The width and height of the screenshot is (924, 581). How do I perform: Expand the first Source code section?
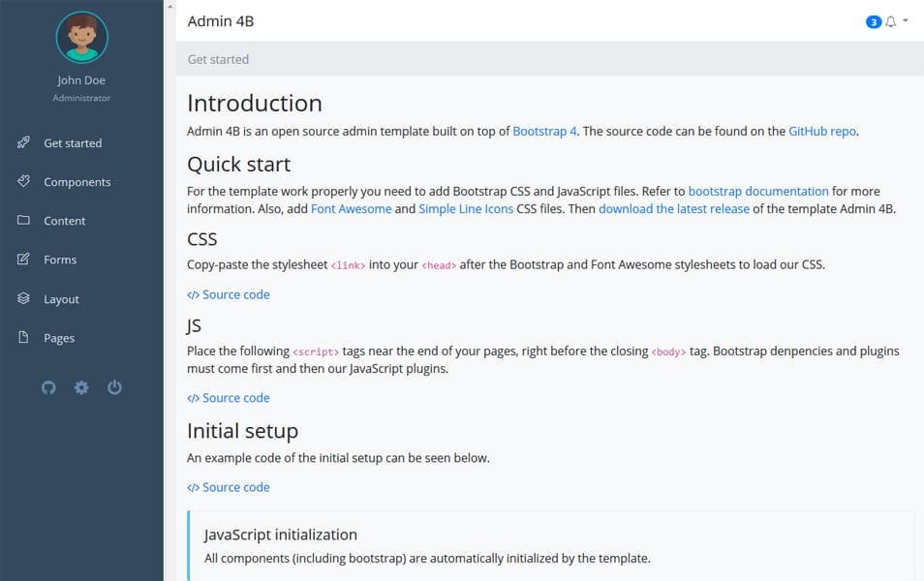click(228, 294)
